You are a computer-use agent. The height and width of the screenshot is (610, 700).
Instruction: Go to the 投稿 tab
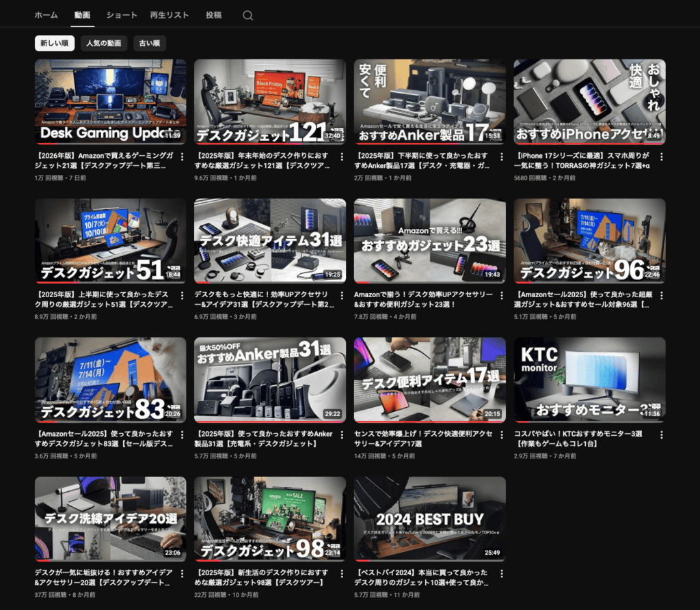click(x=214, y=15)
